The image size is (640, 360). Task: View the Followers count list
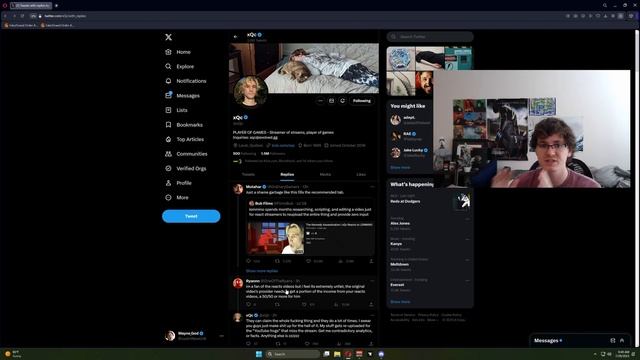pos(273,154)
